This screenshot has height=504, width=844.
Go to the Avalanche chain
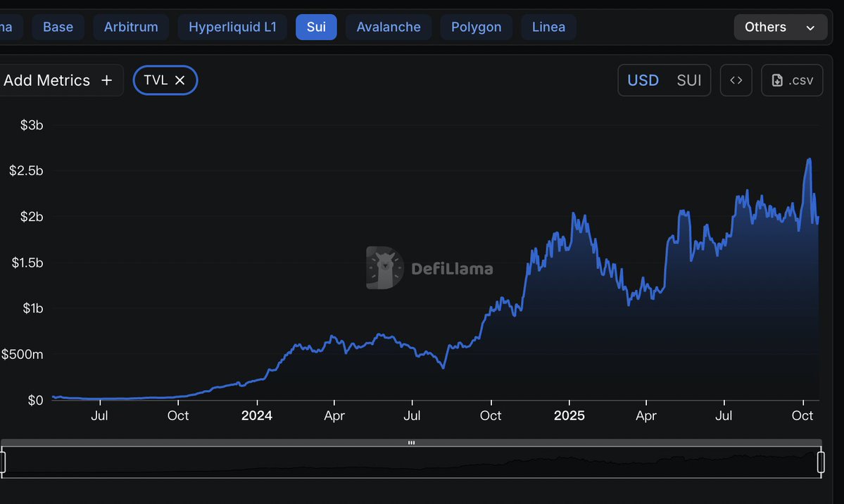pos(389,27)
